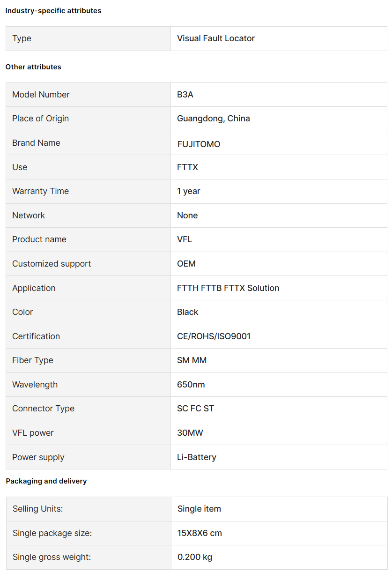Click the 30MW VFL power value
This screenshot has height=573, width=392.
190,433
